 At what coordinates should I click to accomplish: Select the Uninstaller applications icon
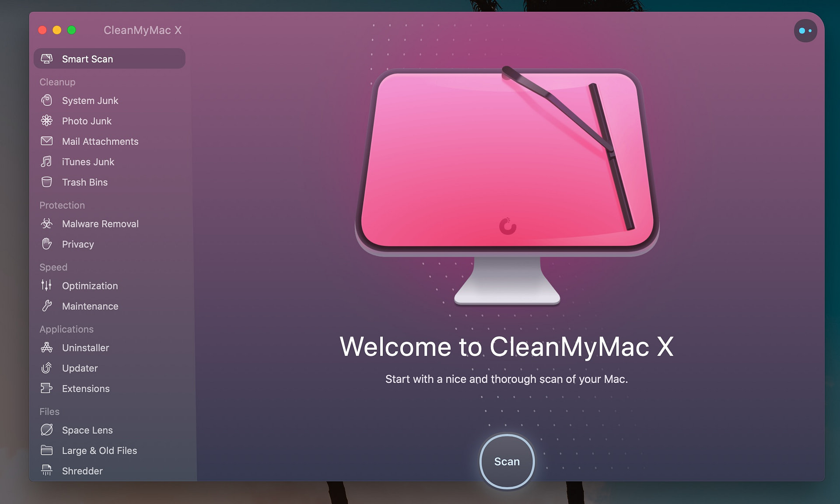point(47,347)
